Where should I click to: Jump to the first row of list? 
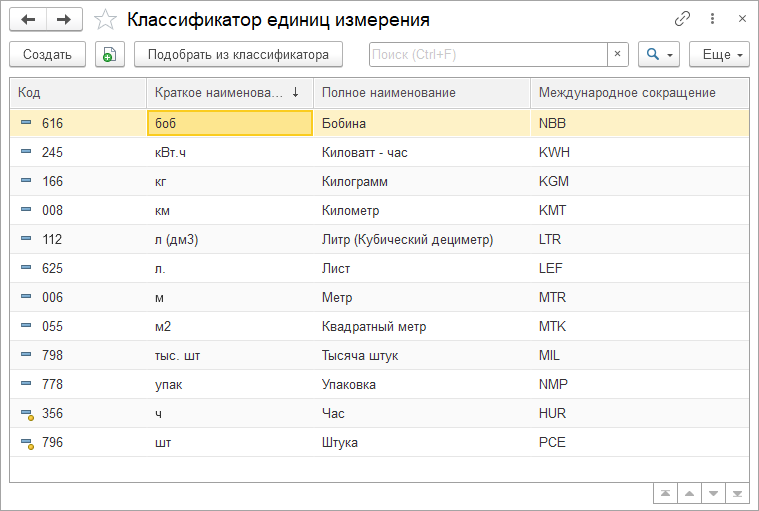pos(665,493)
